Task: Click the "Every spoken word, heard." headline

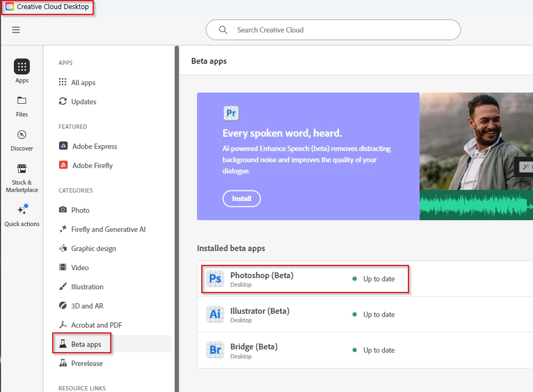Action: click(x=282, y=133)
